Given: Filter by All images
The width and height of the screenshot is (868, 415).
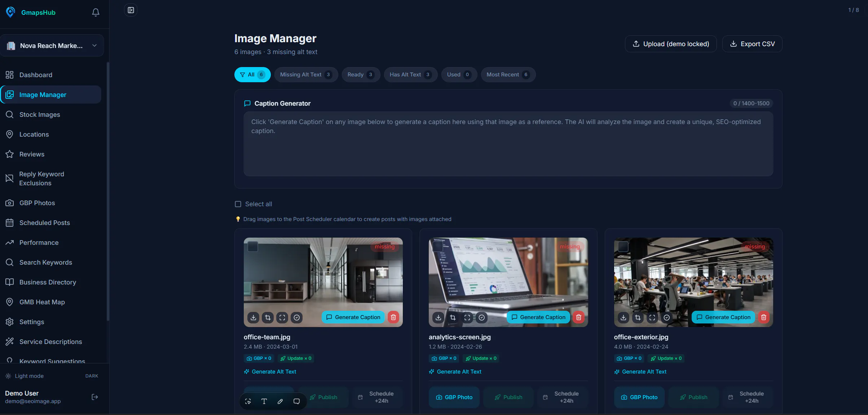Looking at the screenshot, I should (x=252, y=75).
